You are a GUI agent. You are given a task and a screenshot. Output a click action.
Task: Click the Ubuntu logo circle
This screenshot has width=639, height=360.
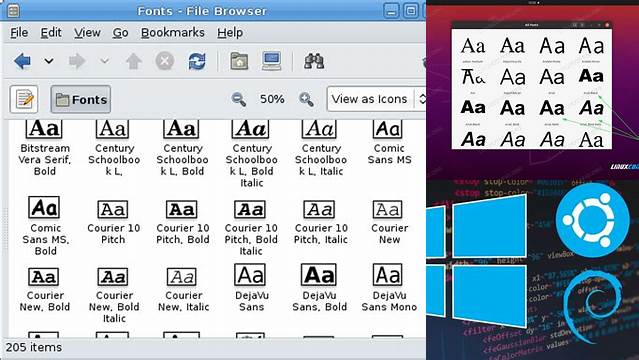click(592, 220)
